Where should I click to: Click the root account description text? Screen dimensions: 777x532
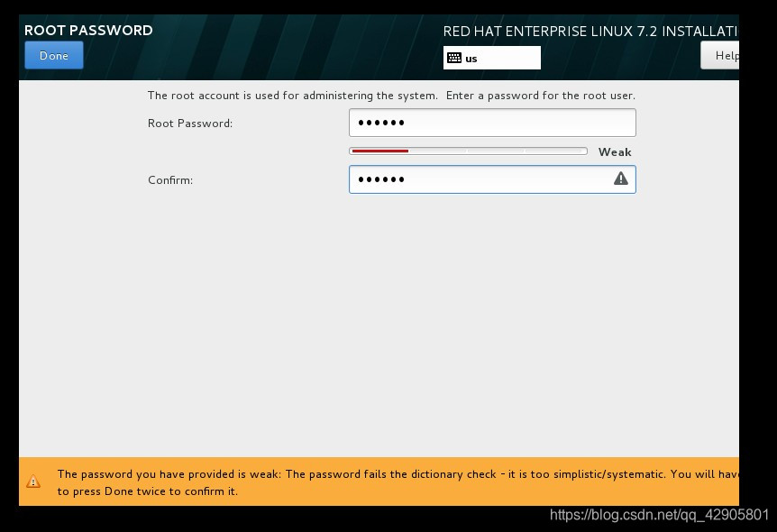tap(391, 96)
